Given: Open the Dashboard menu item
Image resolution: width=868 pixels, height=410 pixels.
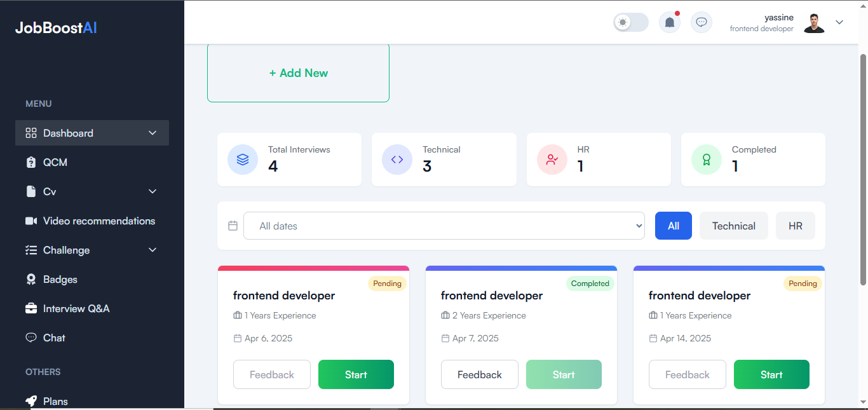Looking at the screenshot, I should [x=92, y=133].
